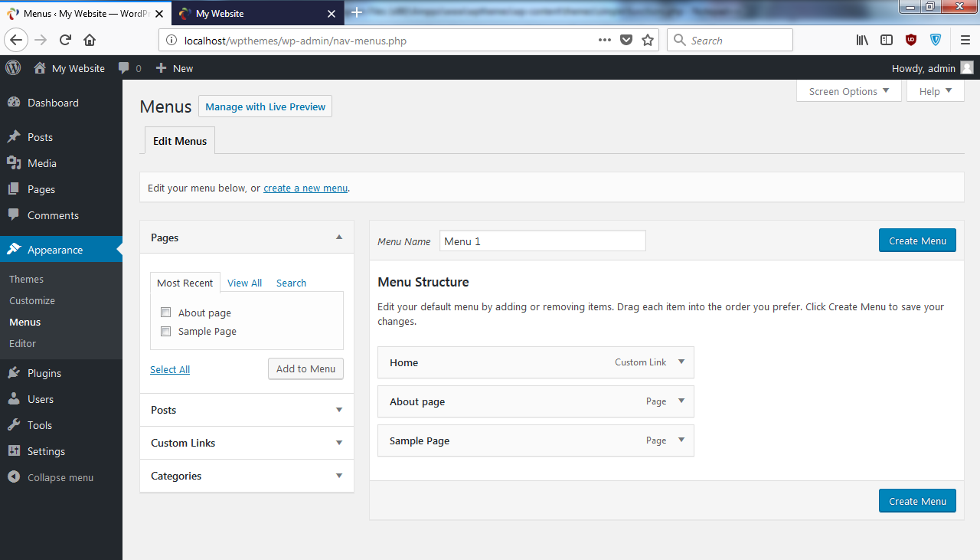Click the browser home icon
This screenshot has height=560, width=980.
[x=90, y=41]
